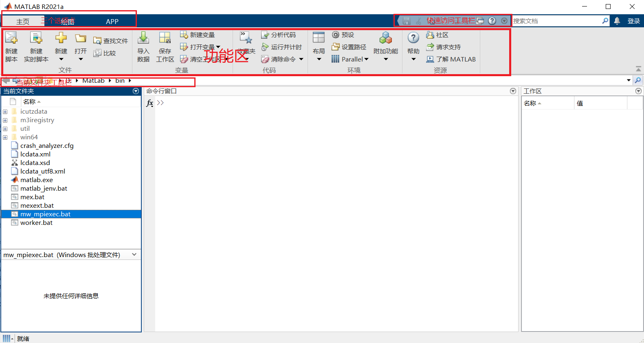Click Learn MATLAB (了解 MATLAB)
The image size is (644, 343).
[451, 59]
